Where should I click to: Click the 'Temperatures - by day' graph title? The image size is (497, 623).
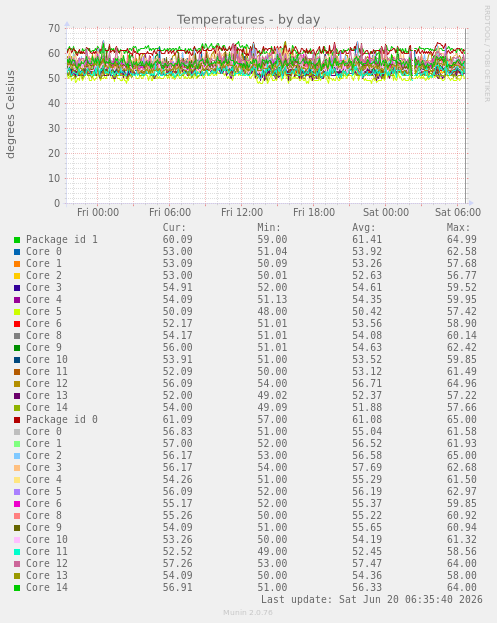tap(248, 19)
